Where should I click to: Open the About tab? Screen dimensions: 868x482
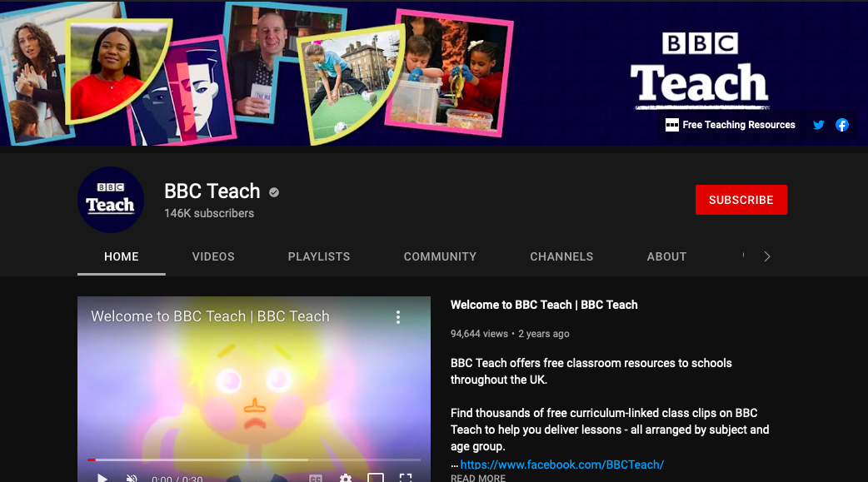point(666,256)
